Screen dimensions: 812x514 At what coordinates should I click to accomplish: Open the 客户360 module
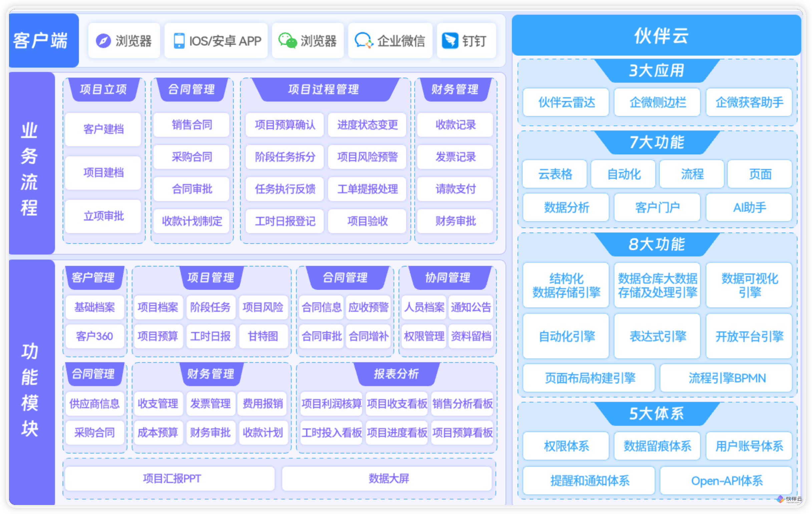[x=95, y=336]
